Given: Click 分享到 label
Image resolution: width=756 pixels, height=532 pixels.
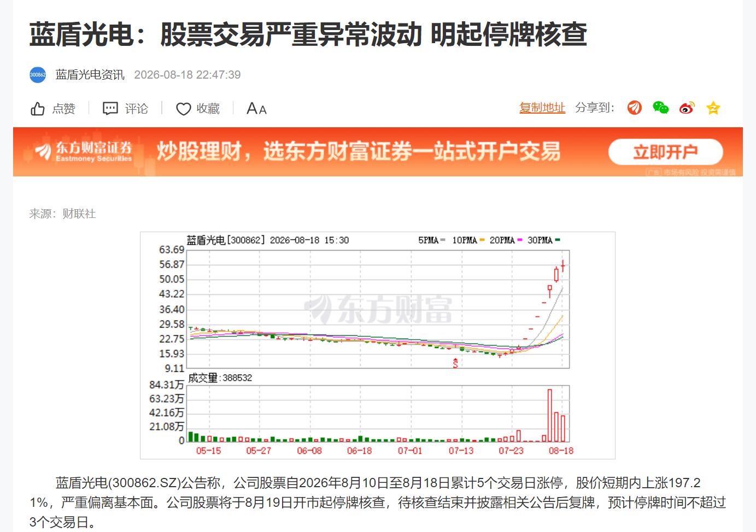Looking at the screenshot, I should pos(595,108).
